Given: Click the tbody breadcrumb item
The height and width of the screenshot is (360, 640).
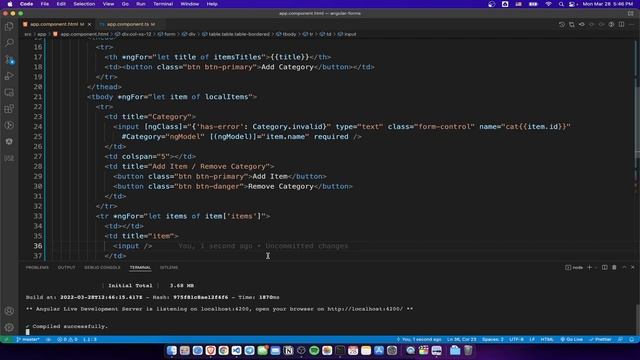Looking at the screenshot, I should pos(289,34).
